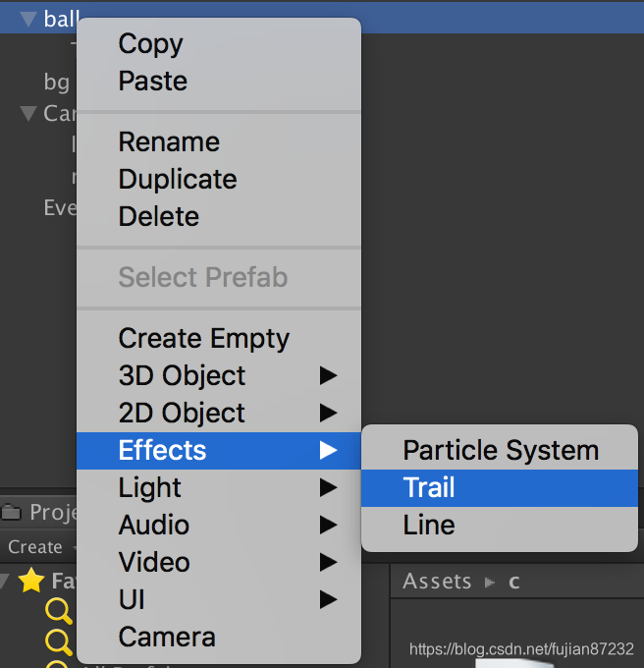Open the Light submenu
This screenshot has width=644, height=668.
tap(150, 488)
